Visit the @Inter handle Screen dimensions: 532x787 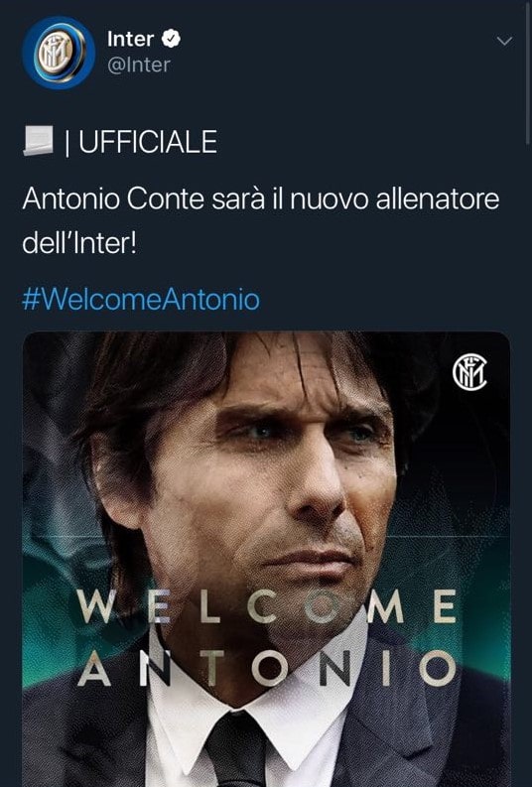[139, 65]
